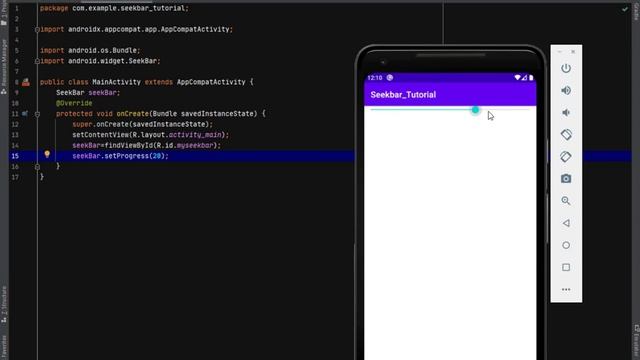
Task: Open the Structure tool window tab
Action: [x=4, y=304]
